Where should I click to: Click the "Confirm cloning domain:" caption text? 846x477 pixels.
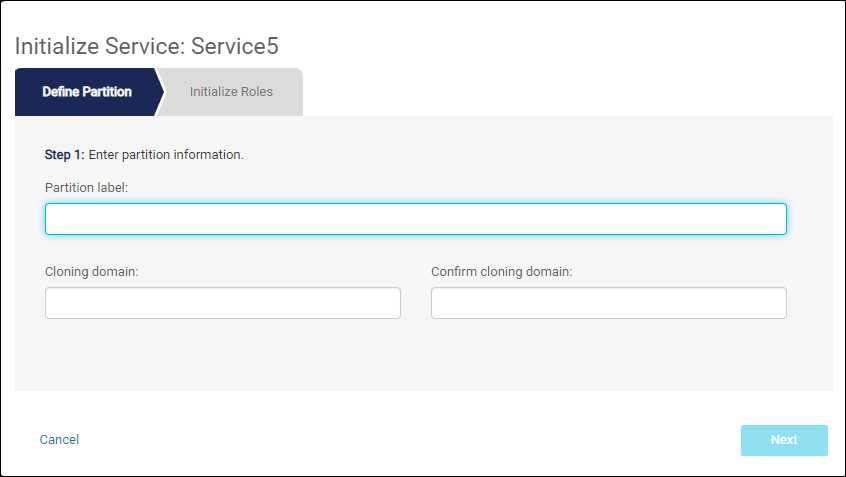point(501,271)
